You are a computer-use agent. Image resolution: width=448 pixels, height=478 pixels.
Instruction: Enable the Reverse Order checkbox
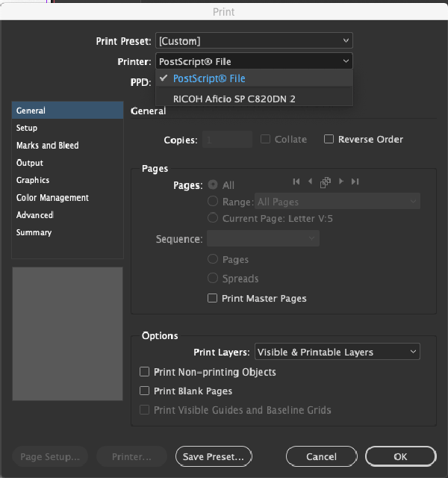click(329, 139)
